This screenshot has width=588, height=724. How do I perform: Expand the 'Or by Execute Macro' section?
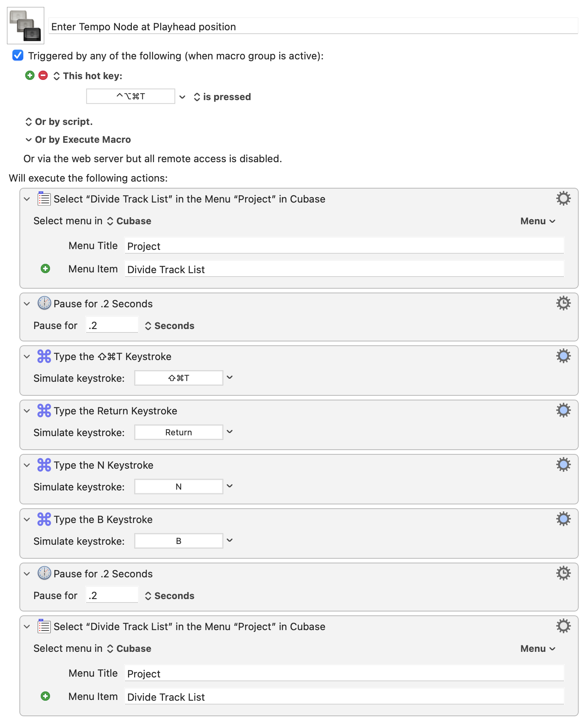pos(29,140)
